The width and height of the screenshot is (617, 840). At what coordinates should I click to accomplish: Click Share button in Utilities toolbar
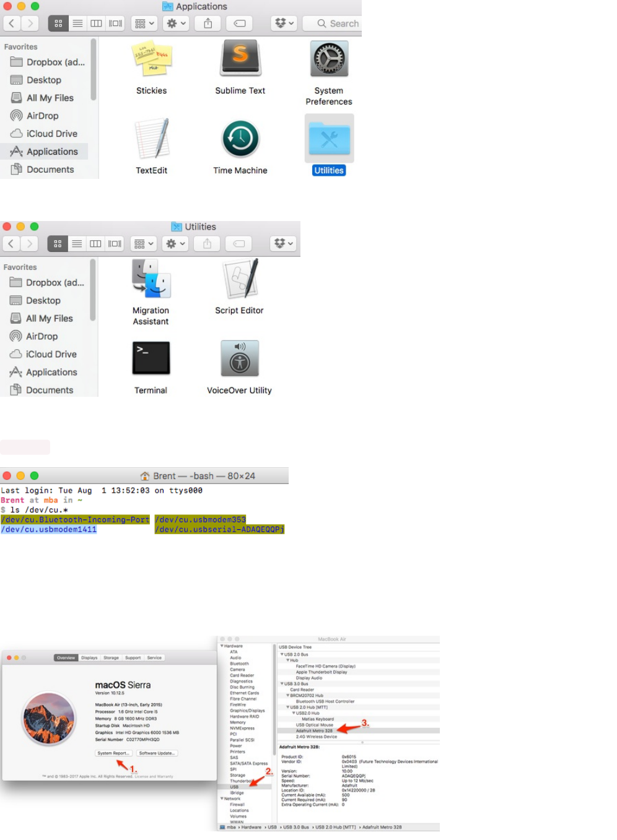pyautogui.click(x=208, y=244)
